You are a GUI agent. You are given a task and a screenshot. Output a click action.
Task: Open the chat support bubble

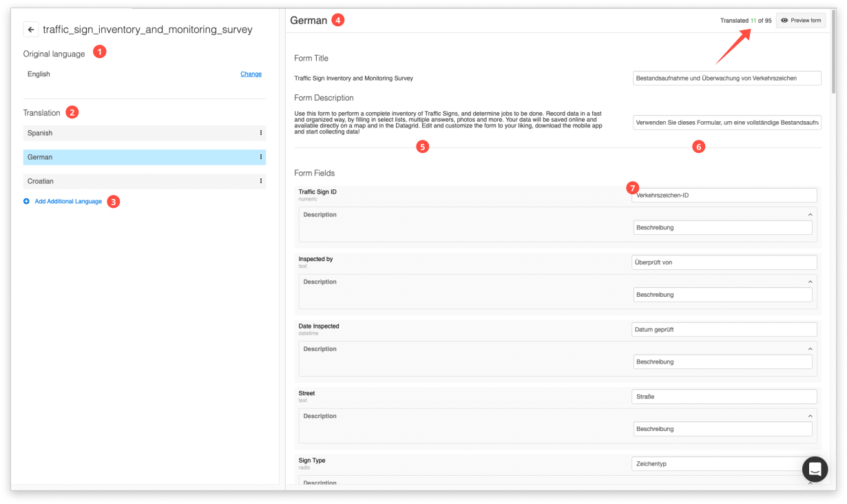pos(815,469)
